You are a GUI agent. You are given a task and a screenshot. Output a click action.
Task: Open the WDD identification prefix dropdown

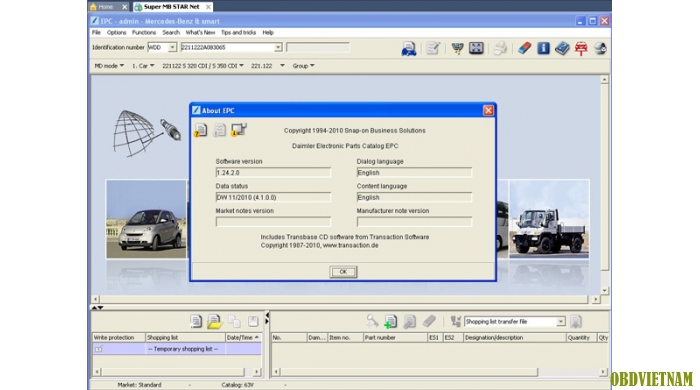click(172, 47)
